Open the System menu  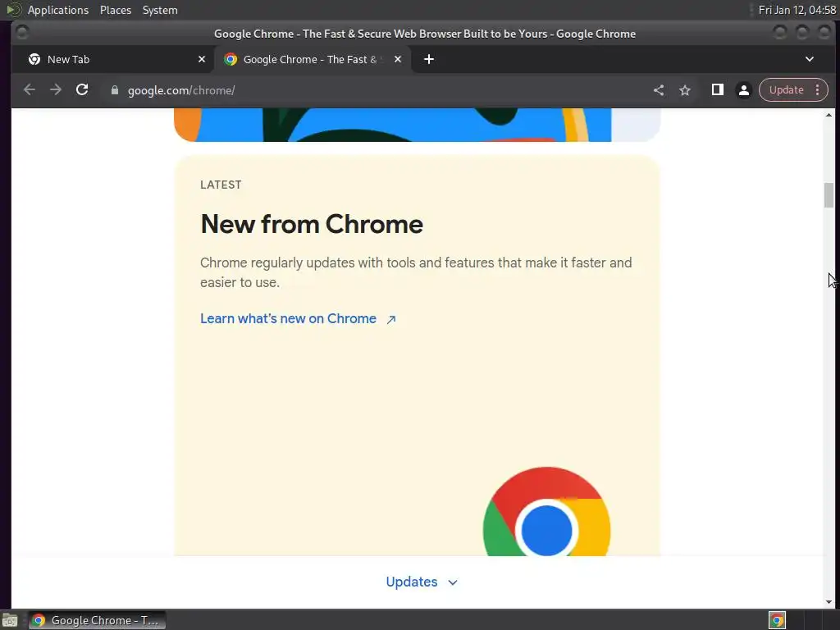point(160,10)
